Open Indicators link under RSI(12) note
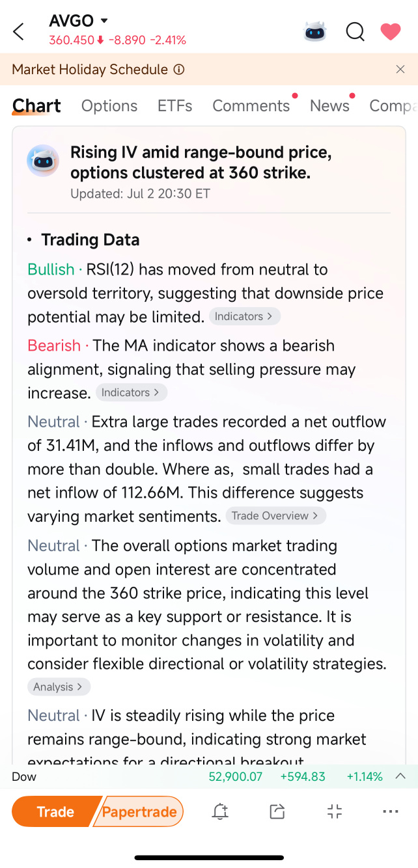 245,316
